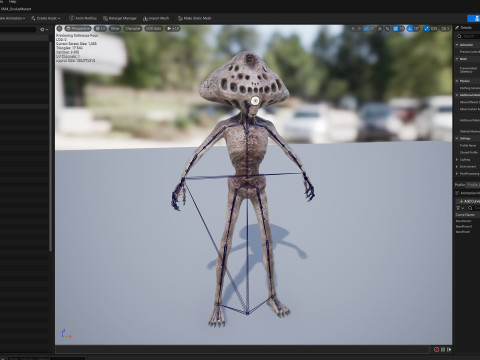Toggle grid snapping in the viewport
This screenshot has width=480, height=360.
(395, 29)
